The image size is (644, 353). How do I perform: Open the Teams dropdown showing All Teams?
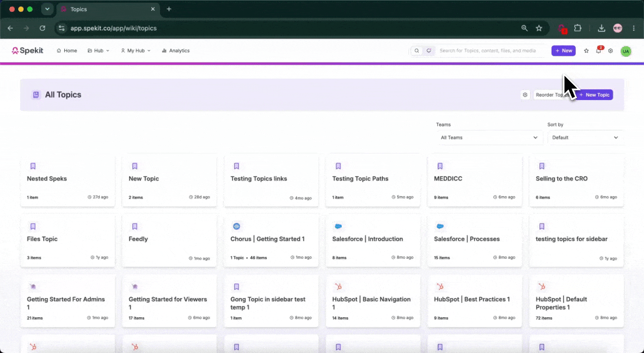(x=489, y=138)
